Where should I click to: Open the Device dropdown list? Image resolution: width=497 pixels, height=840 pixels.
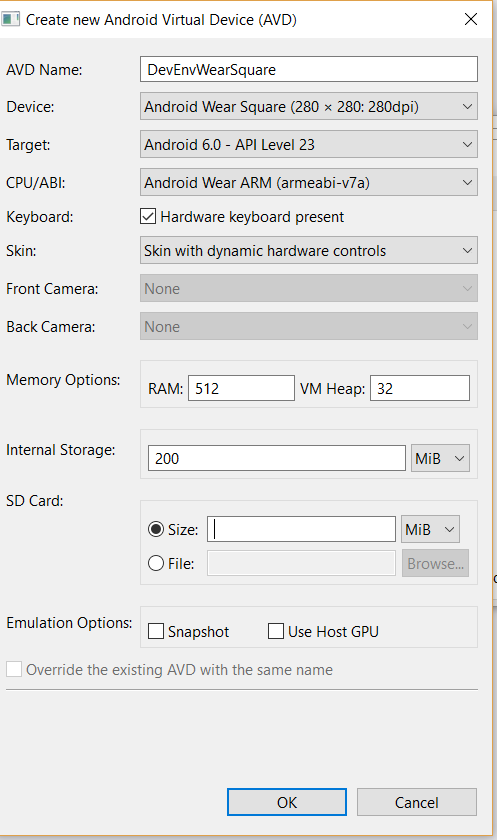click(x=309, y=107)
